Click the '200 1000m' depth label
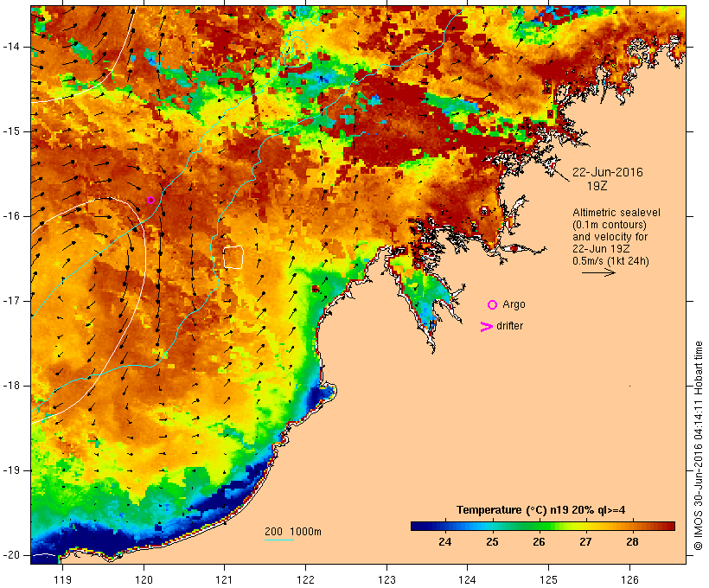Screen dimensions: 709x588 [293, 532]
